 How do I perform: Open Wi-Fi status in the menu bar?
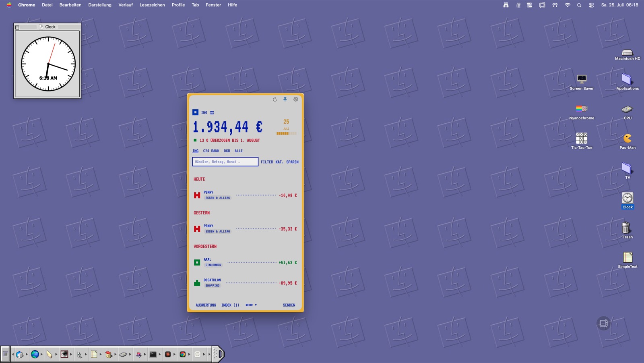(568, 5)
